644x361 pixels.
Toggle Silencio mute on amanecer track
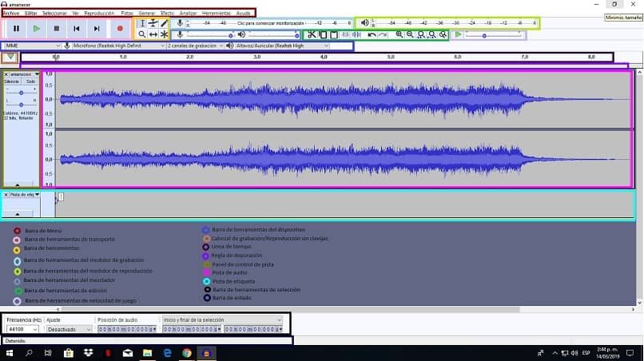(12, 81)
